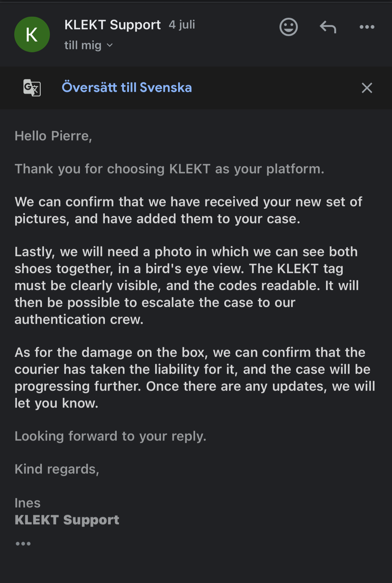Open the three-dot more options menu
Image resolution: width=392 pixels, height=583 pixels.
tap(367, 27)
